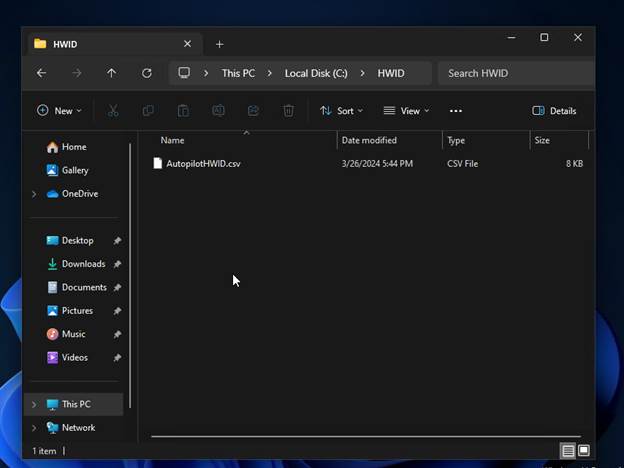624x468 pixels.
Task: Expand the This PC tree node
Action: point(34,405)
